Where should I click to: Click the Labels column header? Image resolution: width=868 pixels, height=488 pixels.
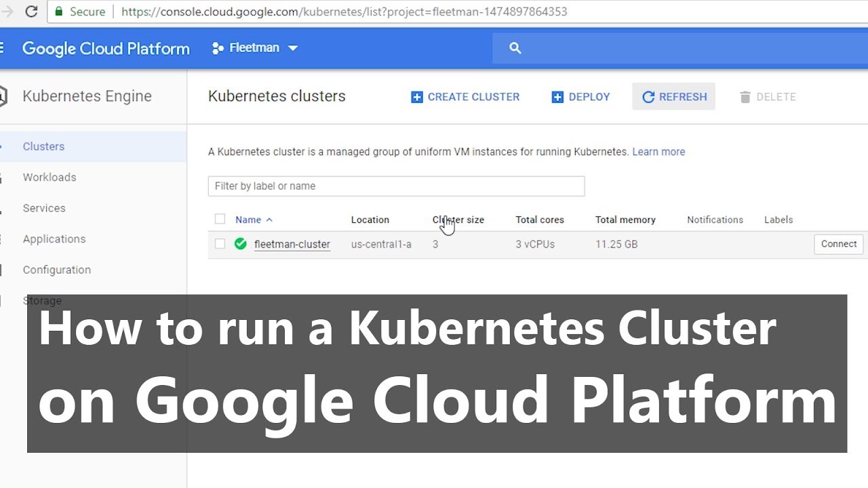point(778,220)
